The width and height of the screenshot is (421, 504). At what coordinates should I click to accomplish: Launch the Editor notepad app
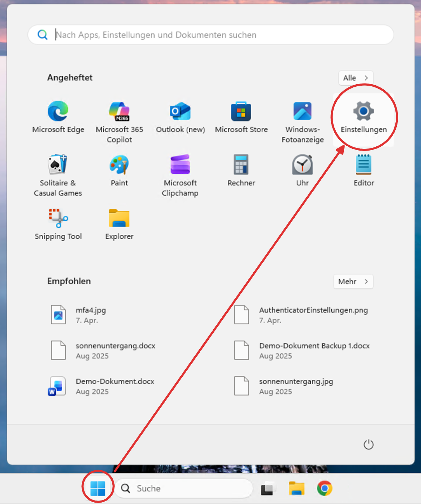364,171
